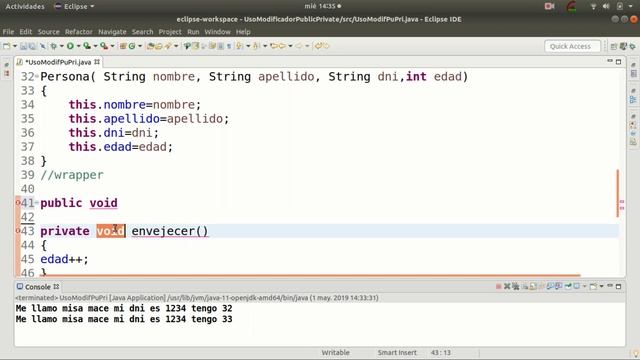Toggle Mark Occurrences in the toolbar
The width and height of the screenshot is (640, 360).
(196, 46)
